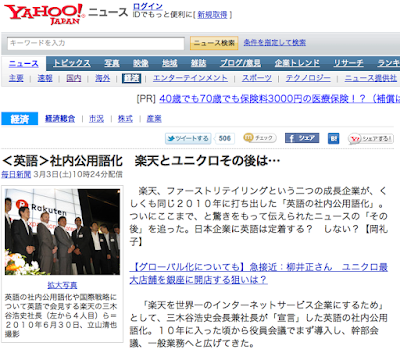
Task: Click the keyword search input field
Action: [x=96, y=43]
